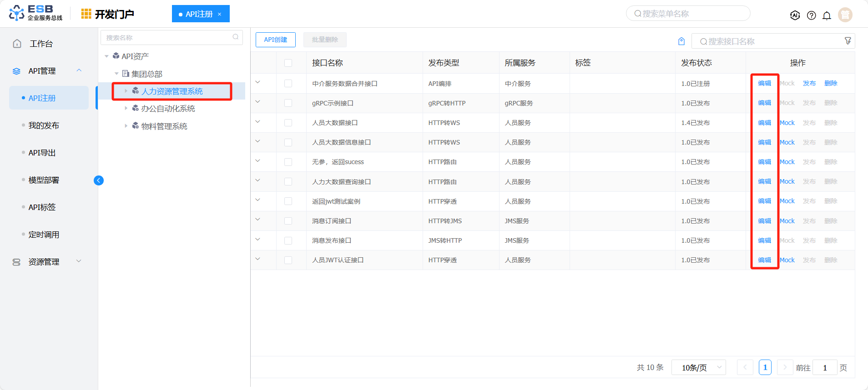Select the checkbox for 消息订阅接口 row

pyautogui.click(x=288, y=221)
